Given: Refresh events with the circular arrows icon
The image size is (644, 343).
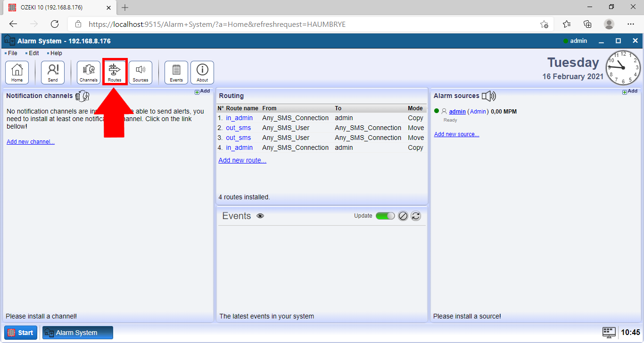Looking at the screenshot, I should pyautogui.click(x=416, y=216).
